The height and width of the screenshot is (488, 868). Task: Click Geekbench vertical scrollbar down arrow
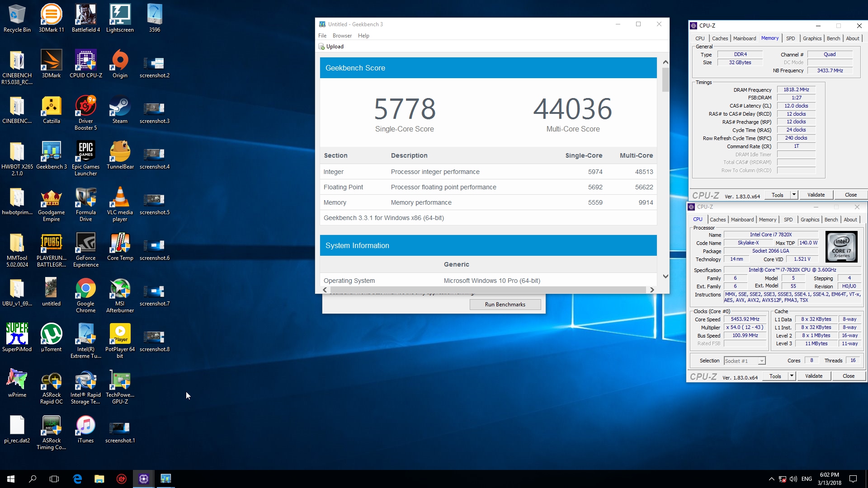pyautogui.click(x=665, y=276)
